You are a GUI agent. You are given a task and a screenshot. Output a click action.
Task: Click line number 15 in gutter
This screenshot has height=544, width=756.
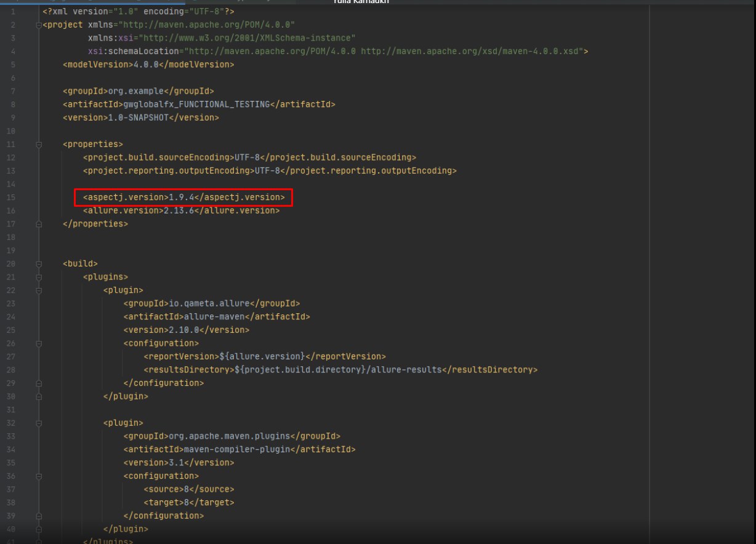(x=12, y=198)
